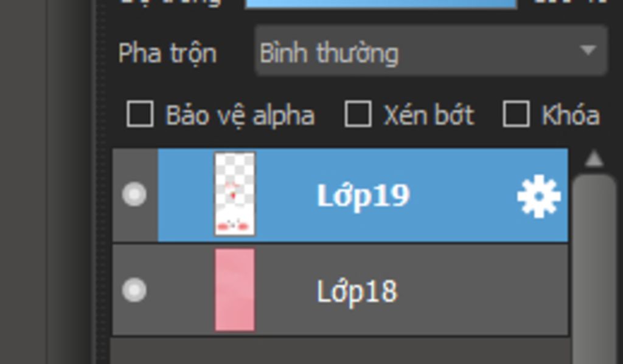623x364 pixels.
Task: Click the pink Lớp18 layer thumbnail
Action: click(x=235, y=290)
